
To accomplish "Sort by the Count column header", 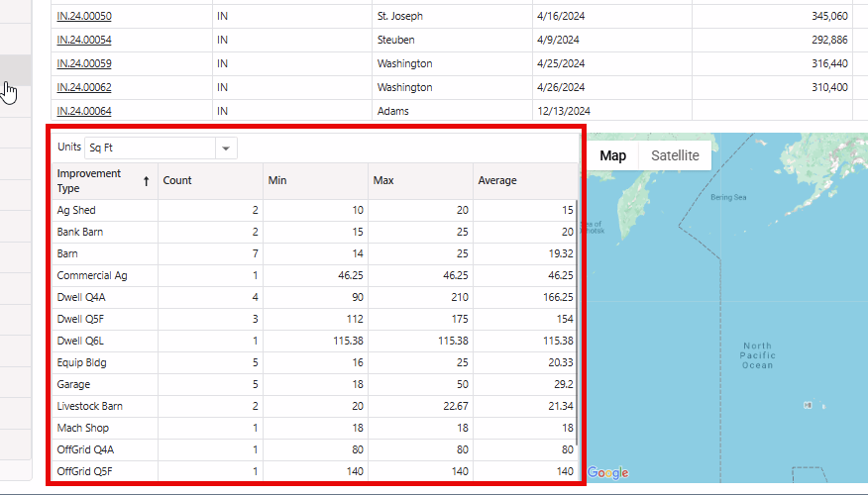I will [177, 181].
